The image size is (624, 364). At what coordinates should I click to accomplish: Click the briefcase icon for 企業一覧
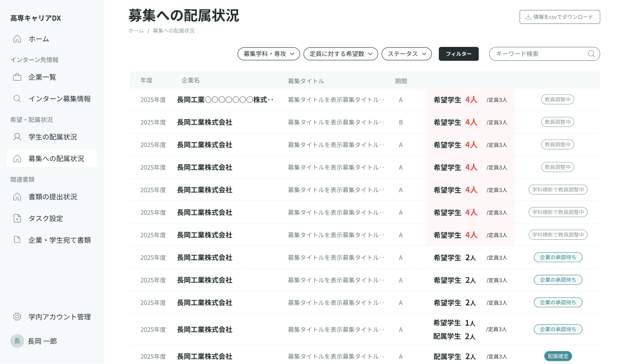17,77
